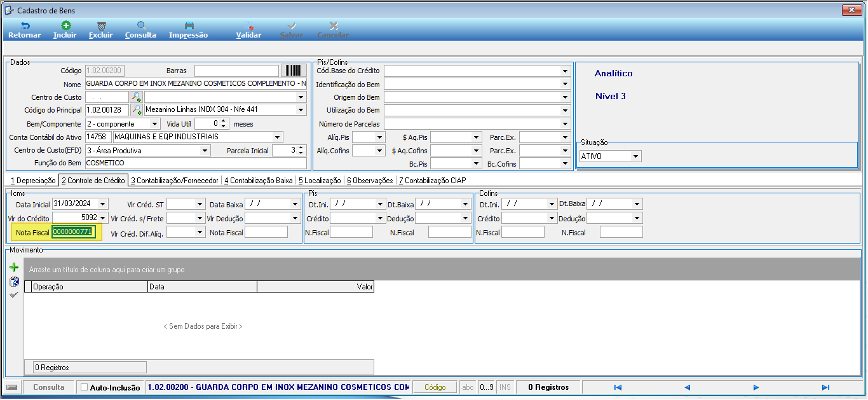Click the Validar toolbar icon
The height and width of the screenshot is (400, 868).
tap(249, 26)
